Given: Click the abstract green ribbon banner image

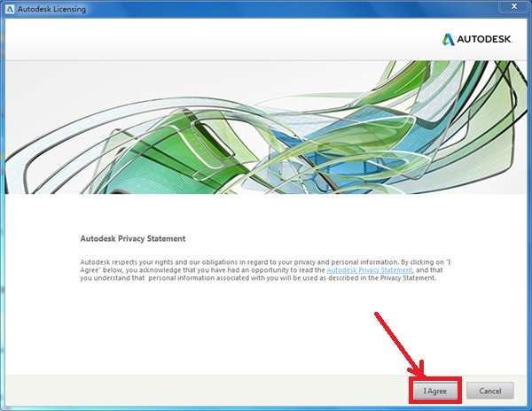Looking at the screenshot, I should coord(266,128).
